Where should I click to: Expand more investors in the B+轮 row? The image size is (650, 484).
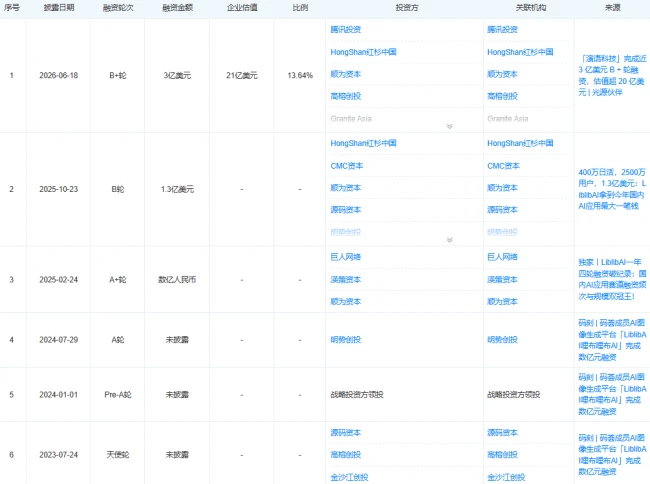click(x=449, y=126)
